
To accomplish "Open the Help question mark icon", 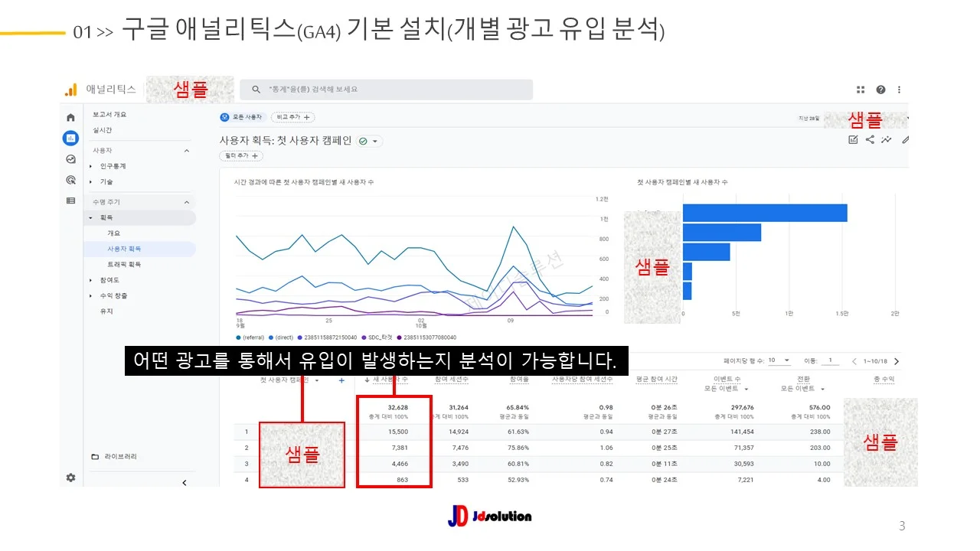I will pos(880,90).
